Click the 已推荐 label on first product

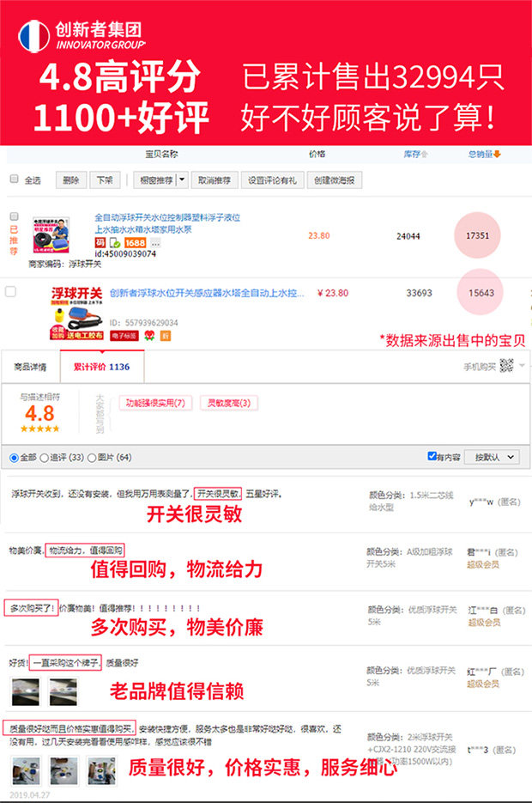tap(14, 240)
